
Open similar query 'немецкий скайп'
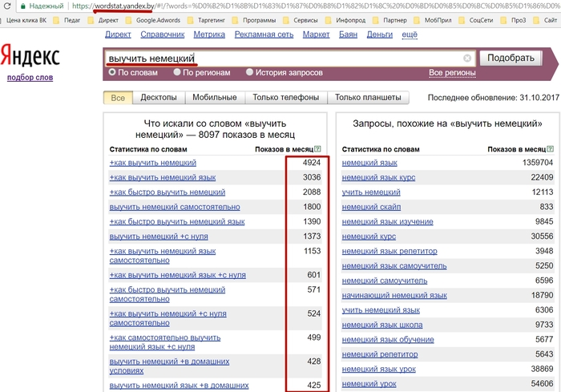pyautogui.click(x=371, y=207)
